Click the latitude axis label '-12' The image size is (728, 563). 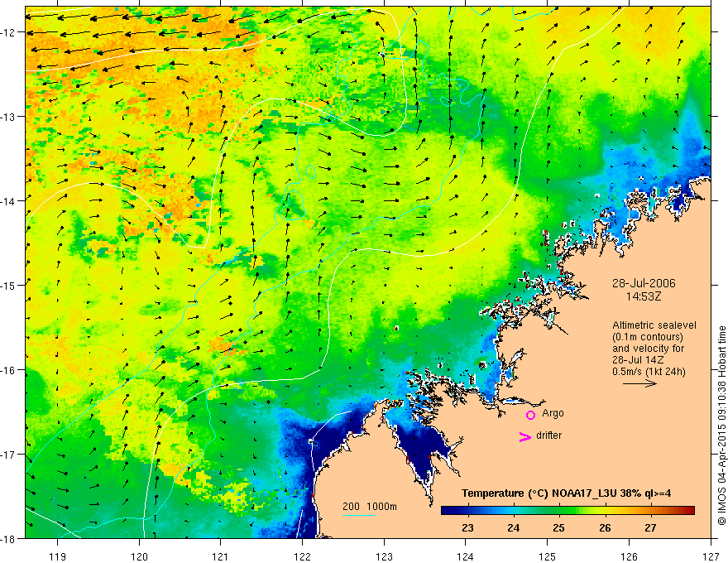pos(8,32)
